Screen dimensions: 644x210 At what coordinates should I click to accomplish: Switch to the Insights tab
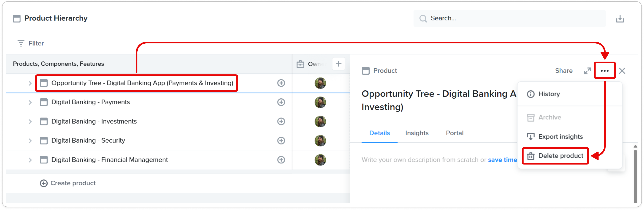[417, 133]
